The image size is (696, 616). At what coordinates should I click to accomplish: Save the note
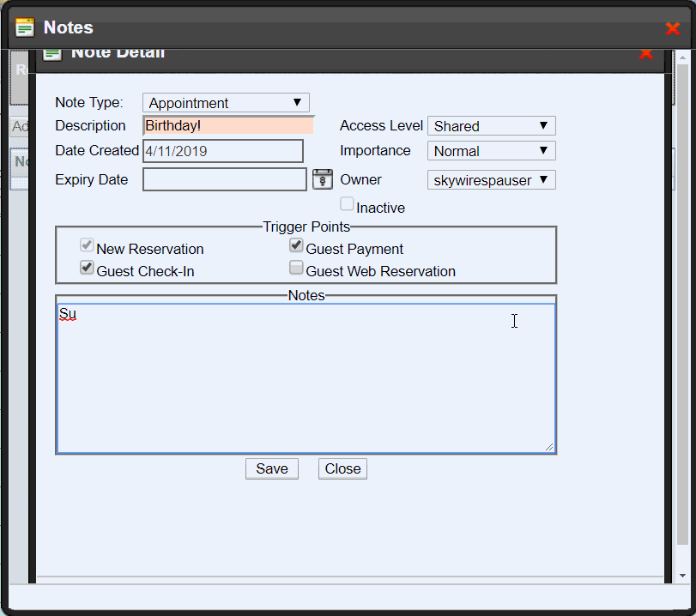272,468
